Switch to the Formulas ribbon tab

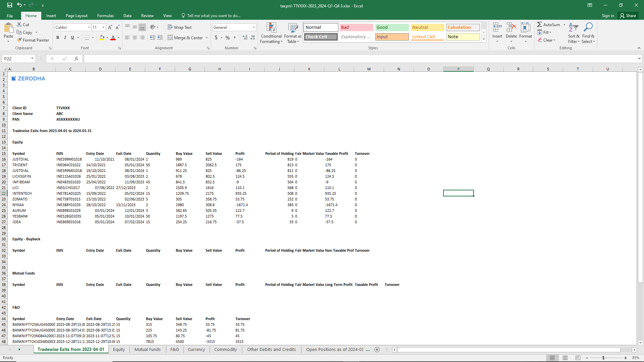tap(105, 16)
